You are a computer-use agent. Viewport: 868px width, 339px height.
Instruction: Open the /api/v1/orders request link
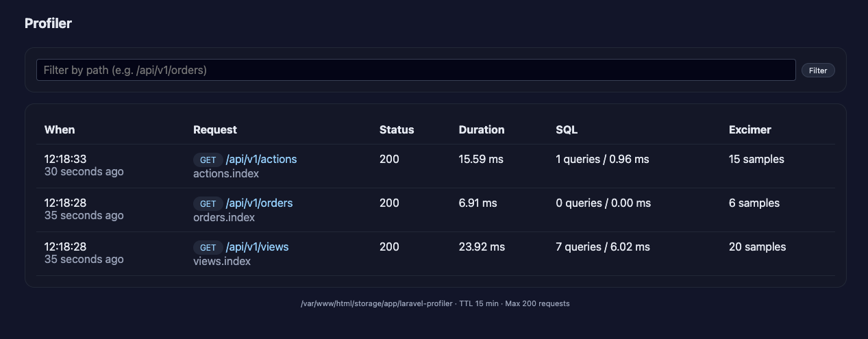tap(259, 203)
